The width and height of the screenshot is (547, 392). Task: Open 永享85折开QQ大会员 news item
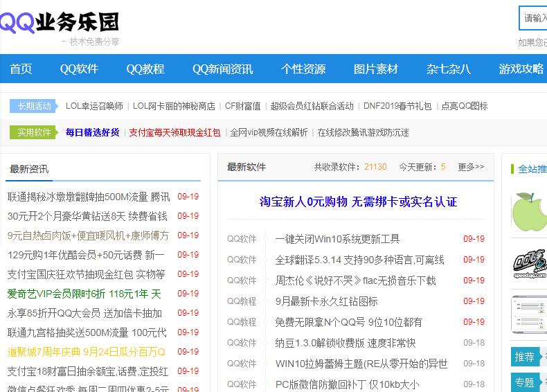point(84,314)
